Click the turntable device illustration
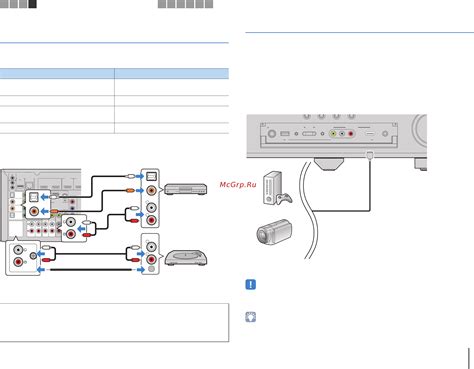The image size is (474, 369). click(186, 258)
